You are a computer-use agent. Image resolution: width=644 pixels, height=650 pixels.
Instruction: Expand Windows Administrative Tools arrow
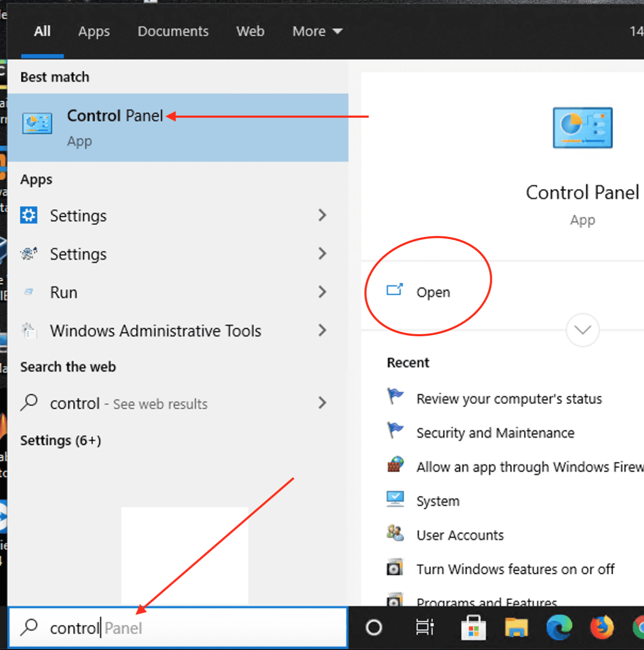322,331
